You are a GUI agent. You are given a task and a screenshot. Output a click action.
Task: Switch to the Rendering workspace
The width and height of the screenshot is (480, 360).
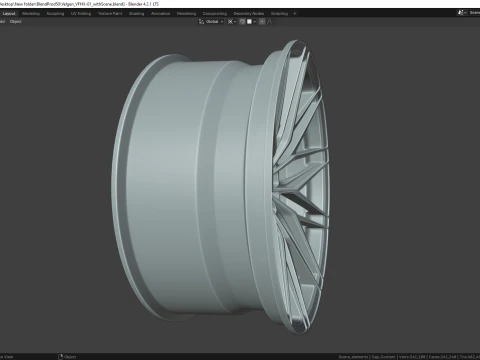pos(186,14)
